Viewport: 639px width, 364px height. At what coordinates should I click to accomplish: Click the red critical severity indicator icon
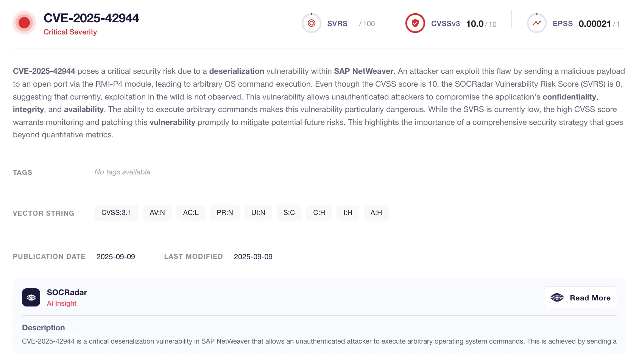(24, 23)
